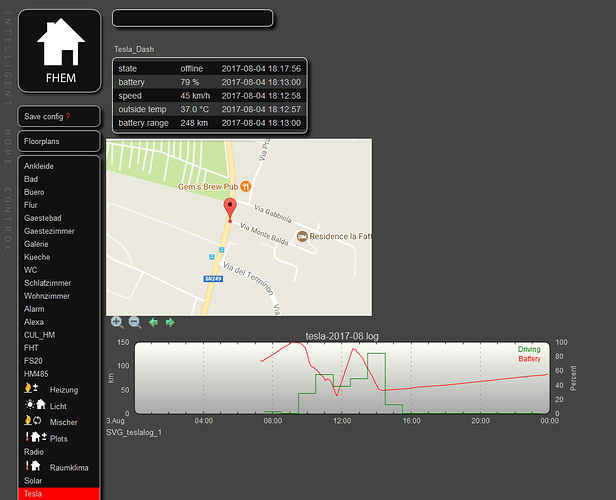The height and width of the screenshot is (500, 616).
Task: Click the Heizung flame icon
Action: 31,388
